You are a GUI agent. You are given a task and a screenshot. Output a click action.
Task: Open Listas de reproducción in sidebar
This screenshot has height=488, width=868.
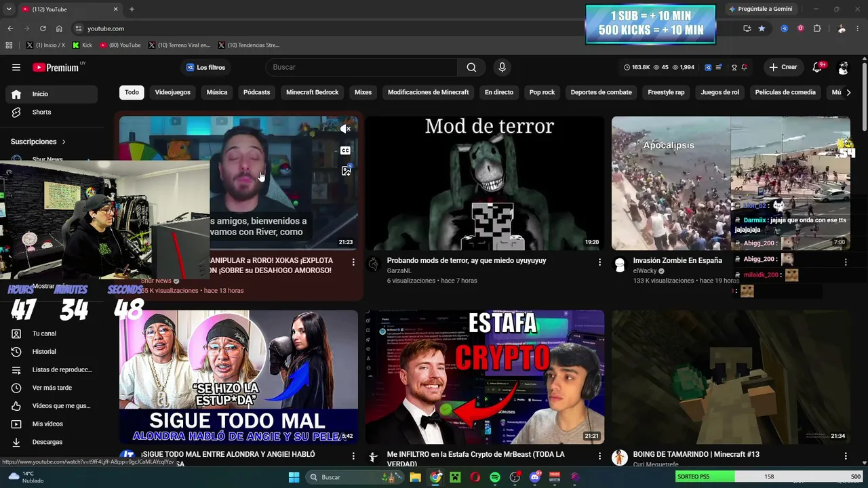tap(51, 369)
